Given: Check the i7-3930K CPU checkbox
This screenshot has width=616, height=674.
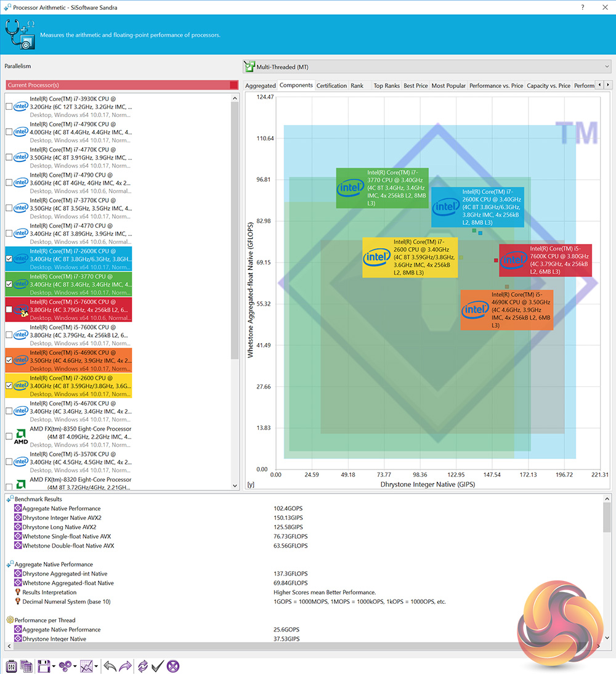Looking at the screenshot, I should click(9, 107).
